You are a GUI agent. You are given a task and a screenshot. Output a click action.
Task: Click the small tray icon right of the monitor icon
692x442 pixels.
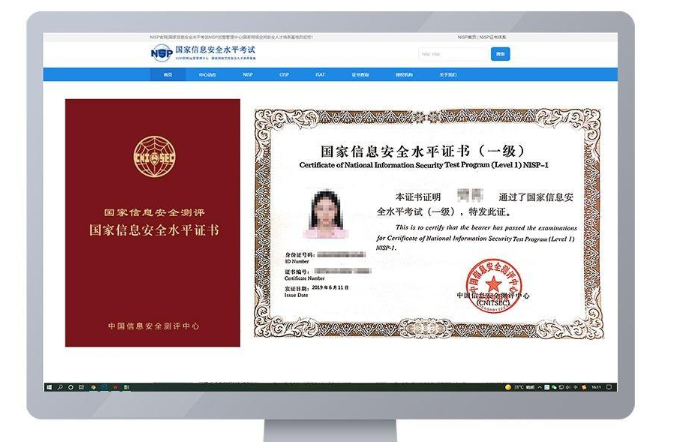pyautogui.click(x=568, y=387)
